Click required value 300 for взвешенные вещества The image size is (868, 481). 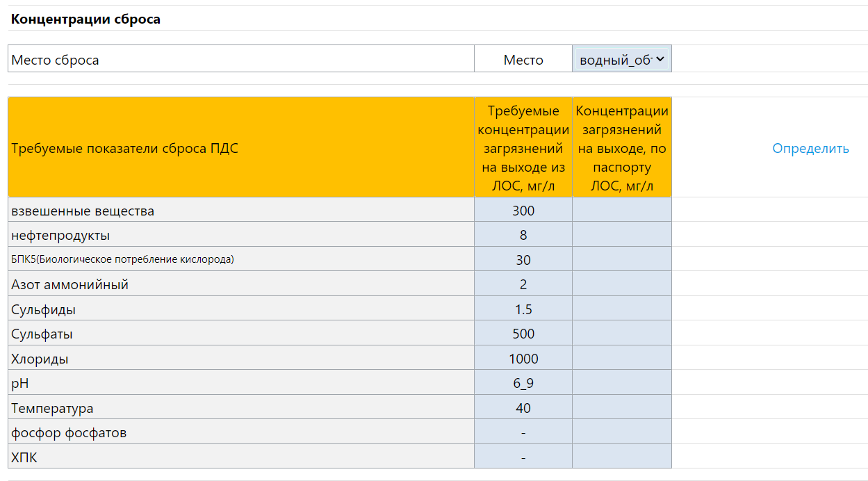coord(523,211)
